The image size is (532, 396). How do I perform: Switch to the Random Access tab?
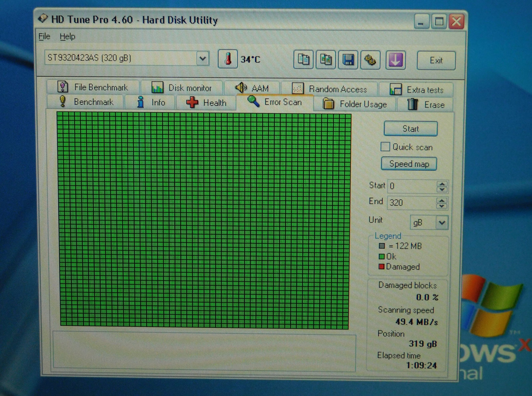pyautogui.click(x=329, y=89)
